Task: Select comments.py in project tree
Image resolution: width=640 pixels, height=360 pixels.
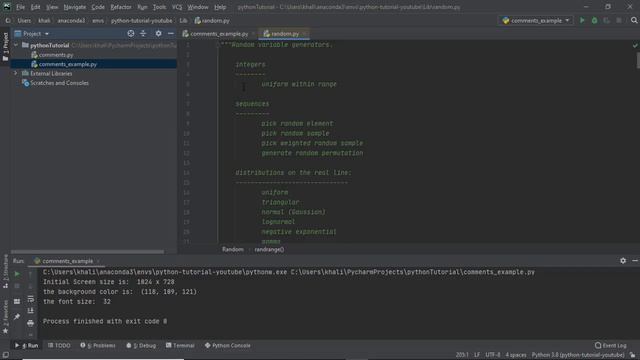Action: 56,55
